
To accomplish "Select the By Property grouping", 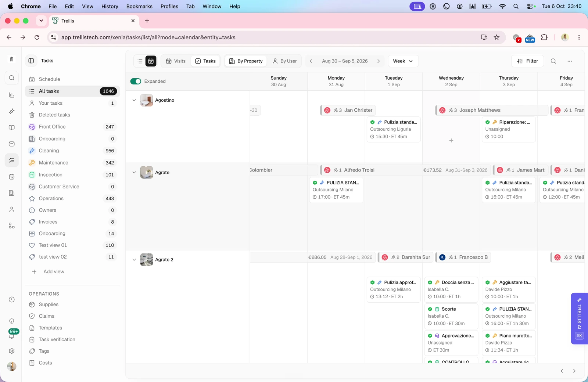I will point(246,61).
